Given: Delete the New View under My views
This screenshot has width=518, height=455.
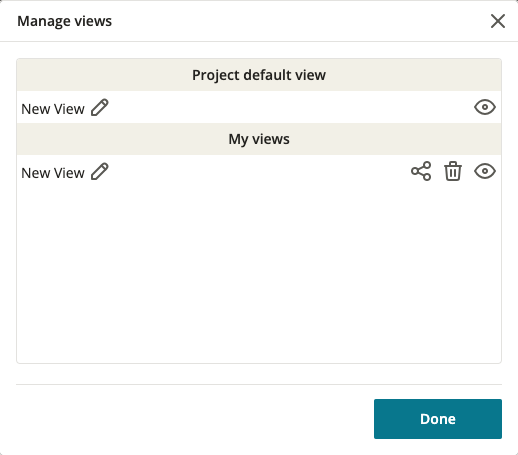Looking at the screenshot, I should click(x=453, y=171).
